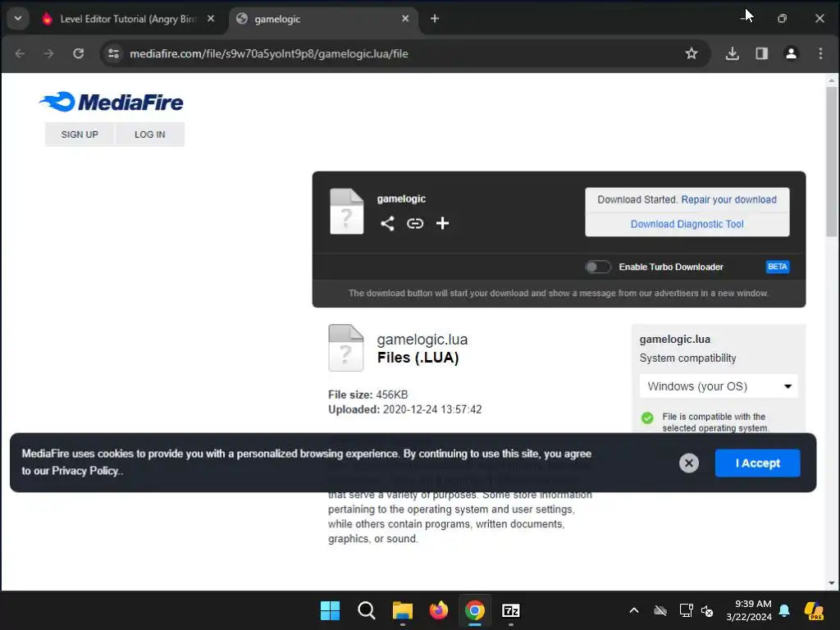Copy link using the chain link icon
Screen dimensions: 840x630
(414, 223)
